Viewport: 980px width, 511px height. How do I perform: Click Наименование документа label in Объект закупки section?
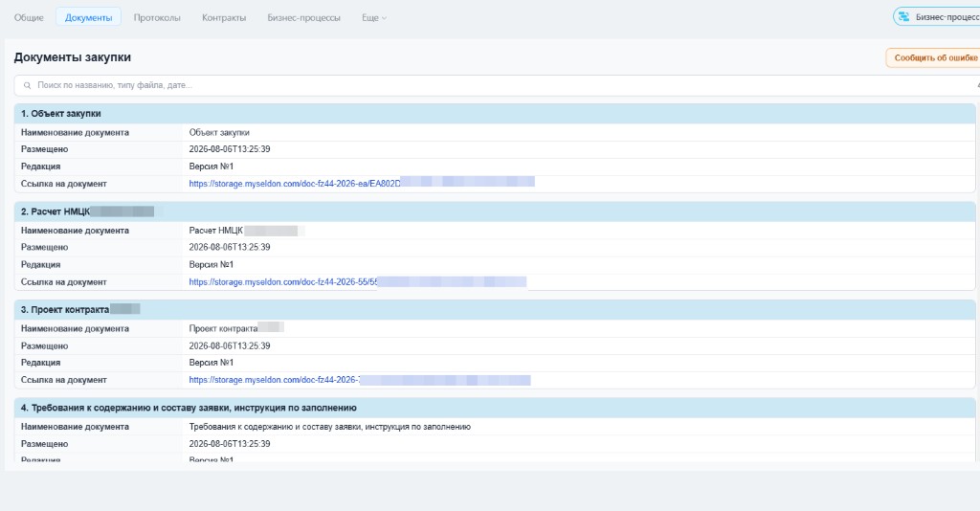click(75, 132)
